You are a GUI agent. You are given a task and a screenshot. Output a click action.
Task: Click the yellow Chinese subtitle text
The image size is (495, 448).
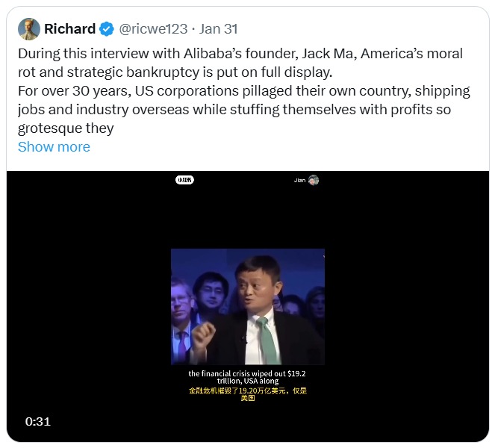click(247, 394)
